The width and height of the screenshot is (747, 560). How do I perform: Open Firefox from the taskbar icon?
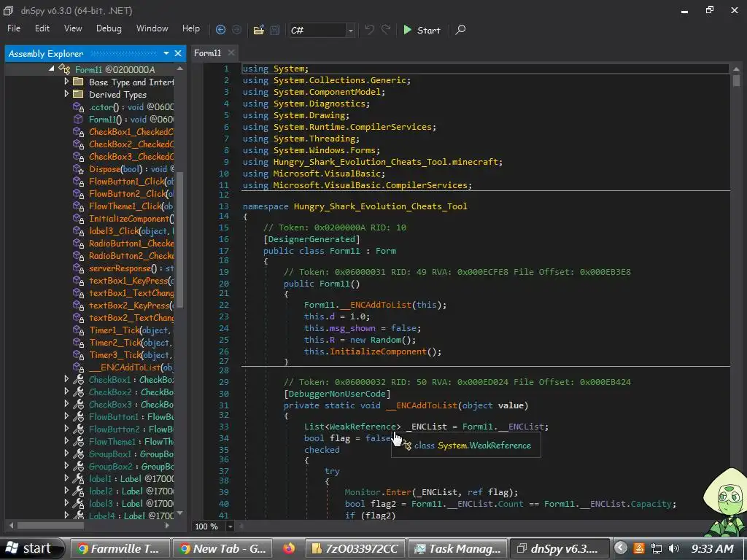(x=289, y=548)
